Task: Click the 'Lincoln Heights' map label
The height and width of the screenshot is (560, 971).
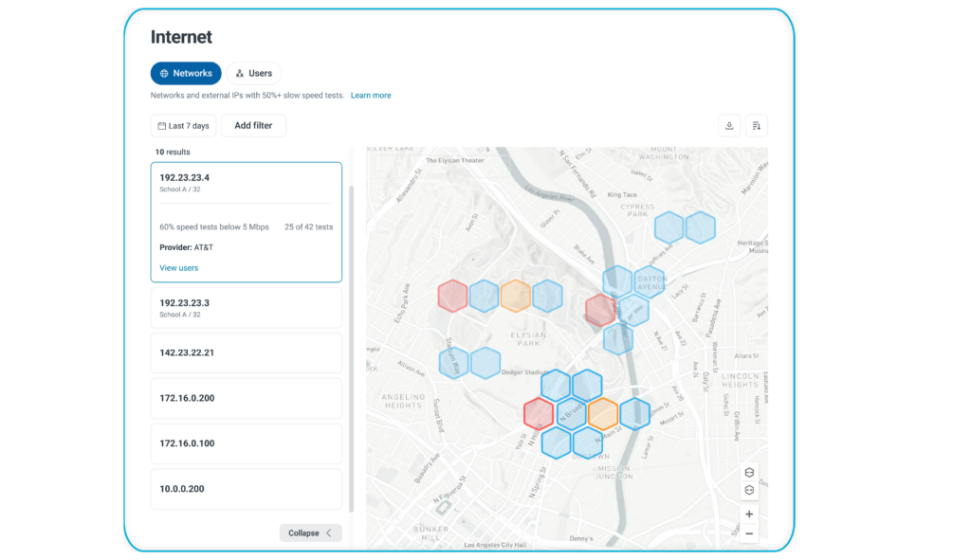Action: 740,381
